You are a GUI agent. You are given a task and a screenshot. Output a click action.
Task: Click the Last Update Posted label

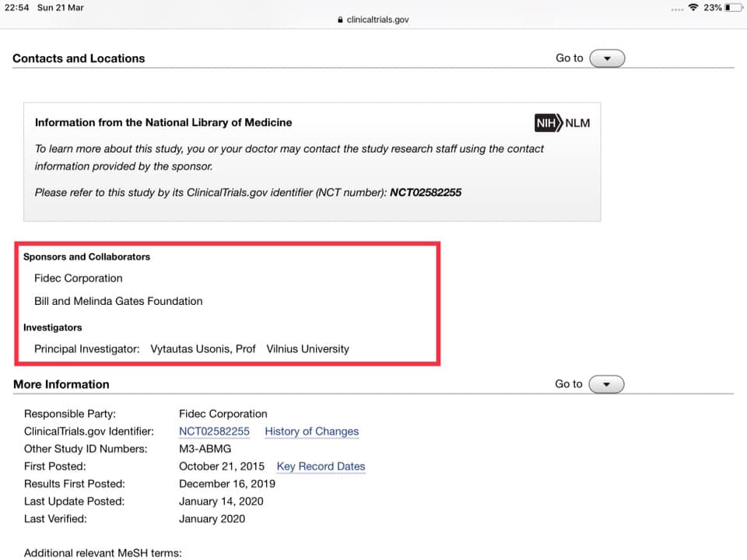click(75, 502)
